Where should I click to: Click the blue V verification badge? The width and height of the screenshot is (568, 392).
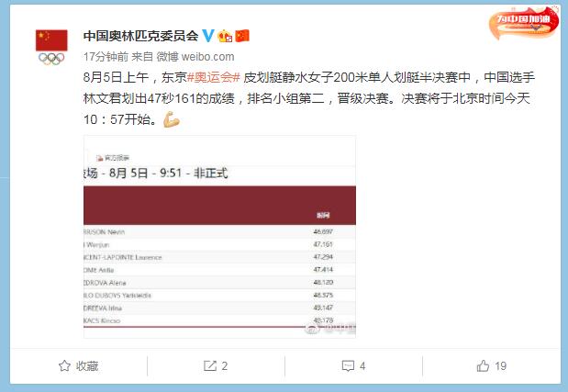click(208, 36)
